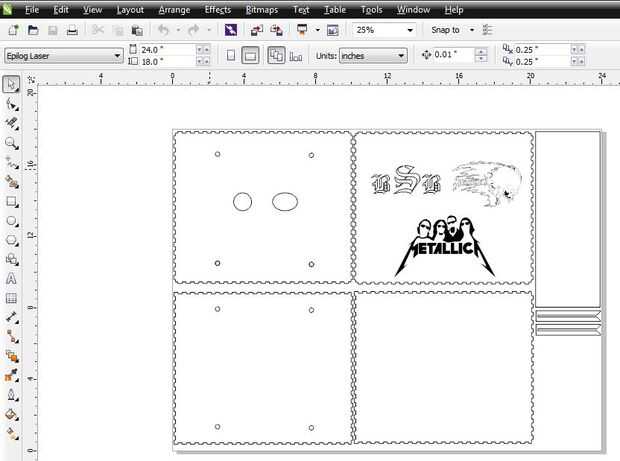Select the Freehand drawing tool
Viewport: 620px width, 461px height.
point(11,162)
